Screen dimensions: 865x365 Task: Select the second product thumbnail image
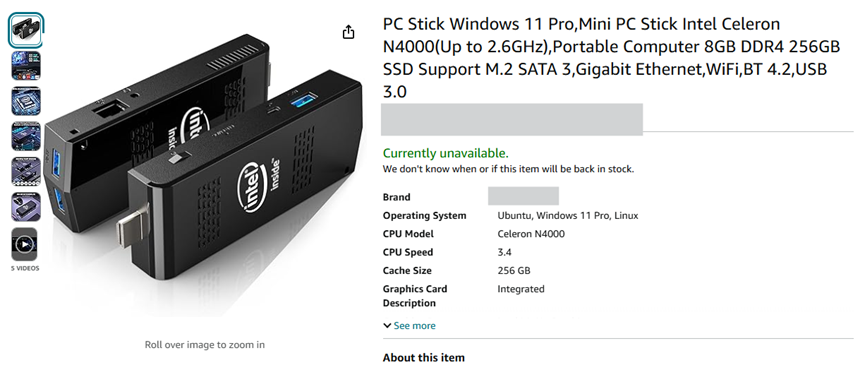tap(26, 66)
